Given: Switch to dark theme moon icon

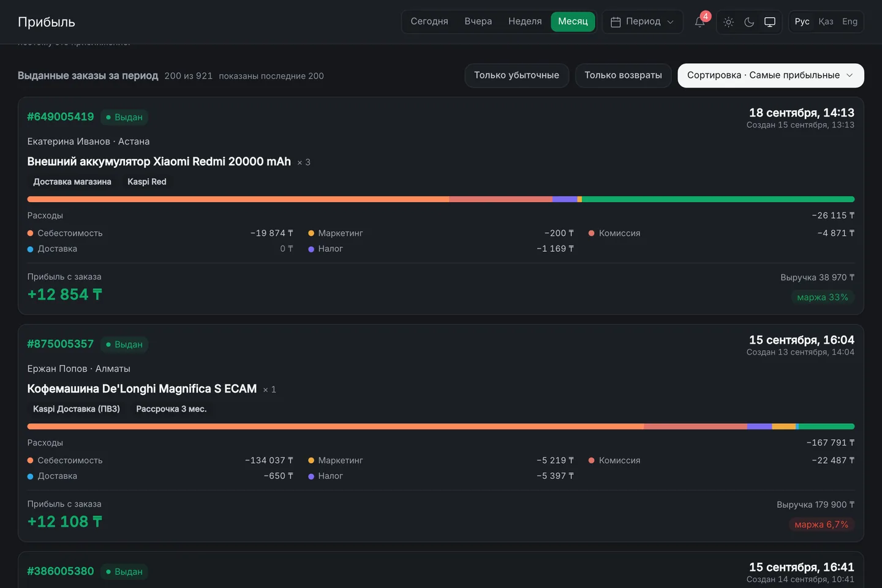Looking at the screenshot, I should [x=749, y=22].
